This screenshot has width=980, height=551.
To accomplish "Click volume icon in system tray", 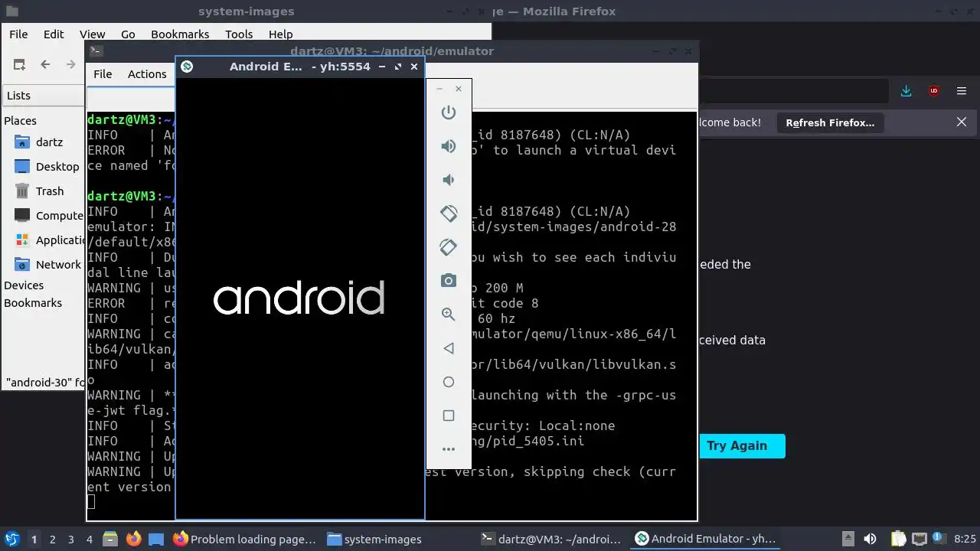I will 870,540.
